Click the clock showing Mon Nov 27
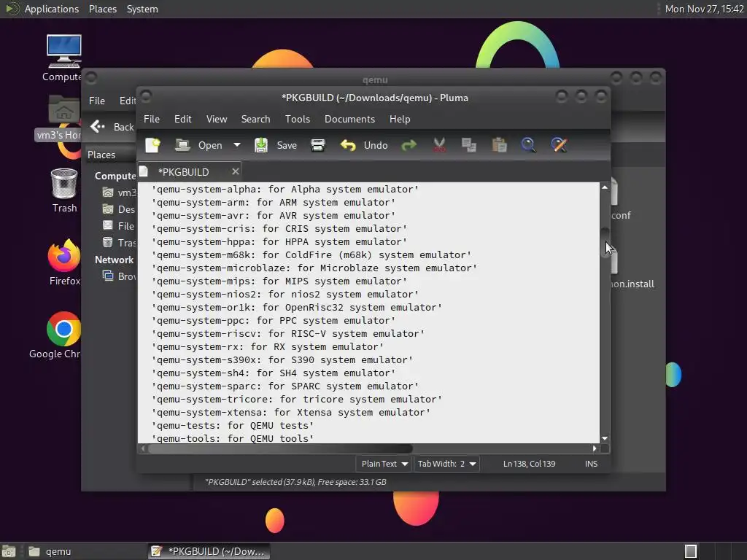The width and height of the screenshot is (747, 560). click(x=704, y=9)
